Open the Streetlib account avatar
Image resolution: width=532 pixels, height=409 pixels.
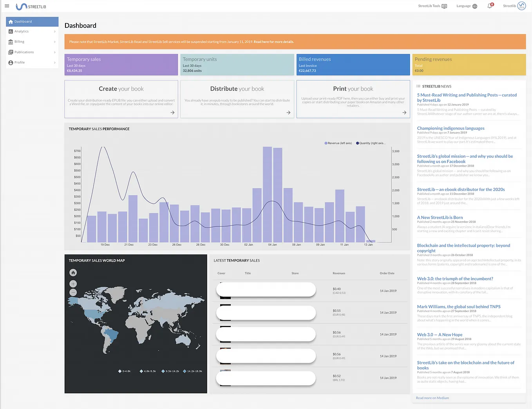click(521, 5)
